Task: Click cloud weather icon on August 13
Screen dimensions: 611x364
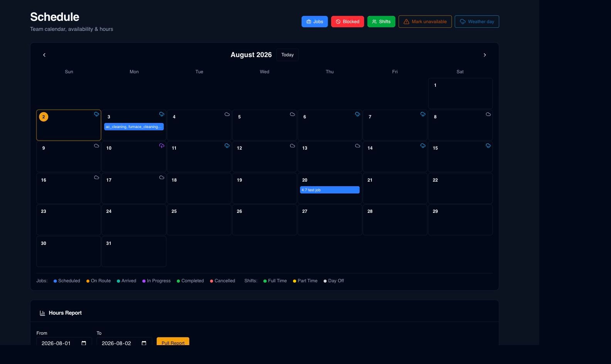Action: [358, 146]
